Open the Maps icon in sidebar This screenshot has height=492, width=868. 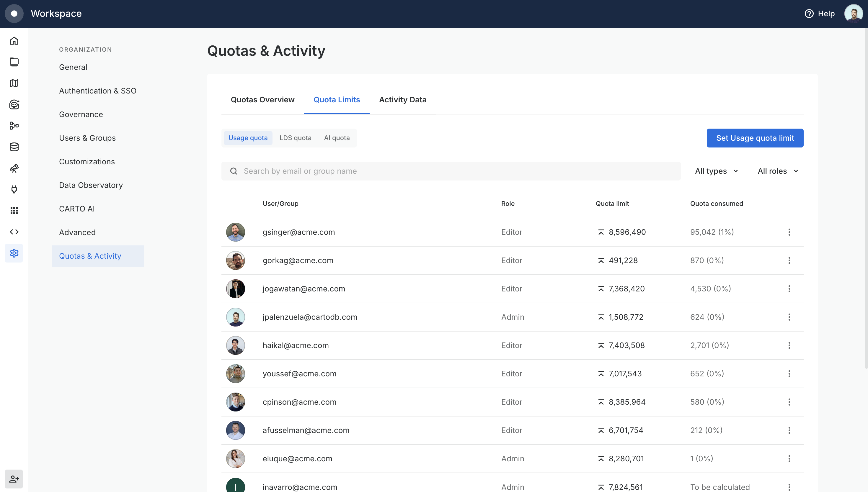(14, 83)
